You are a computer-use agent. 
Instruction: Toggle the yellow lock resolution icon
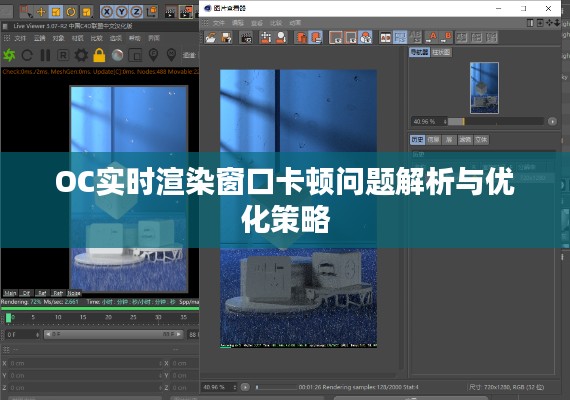99,55
